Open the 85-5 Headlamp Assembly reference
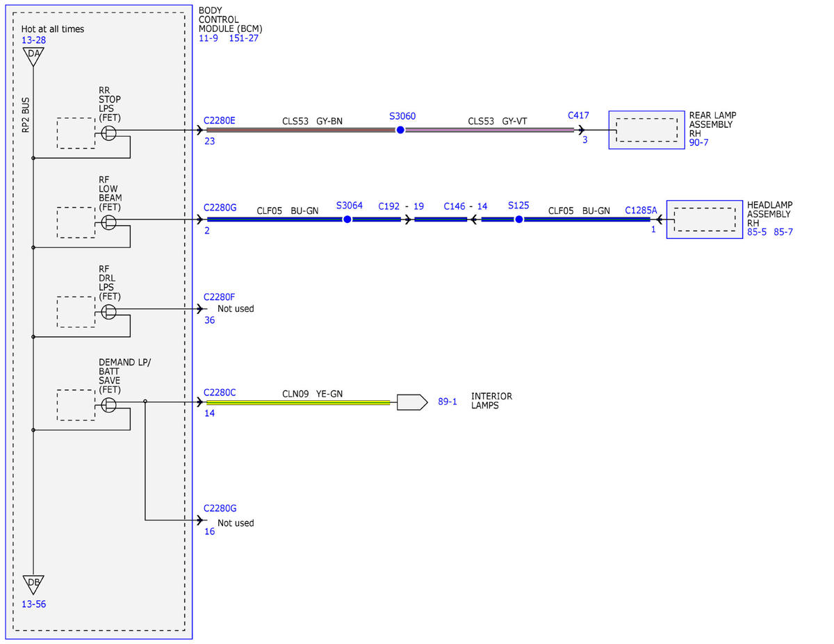This screenshot has width=834, height=644. pos(757,232)
